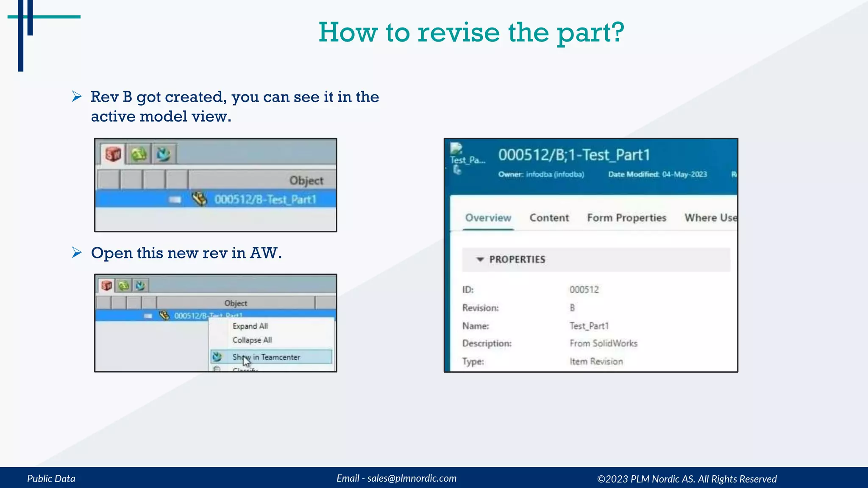Switch to the Content tab
This screenshot has width=868, height=488.
pyautogui.click(x=549, y=218)
